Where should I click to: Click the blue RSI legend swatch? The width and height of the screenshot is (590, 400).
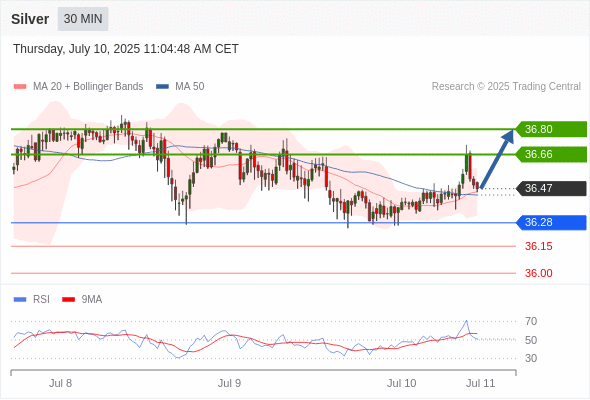click(20, 300)
